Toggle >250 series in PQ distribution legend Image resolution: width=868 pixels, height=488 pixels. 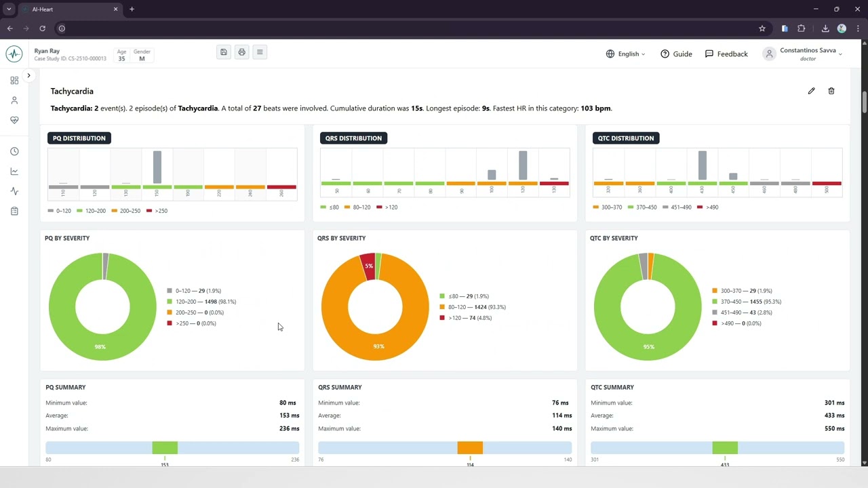point(157,211)
